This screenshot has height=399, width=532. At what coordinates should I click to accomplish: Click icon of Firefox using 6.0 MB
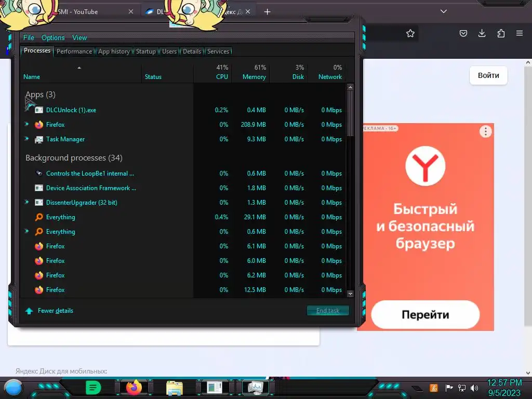39,261
